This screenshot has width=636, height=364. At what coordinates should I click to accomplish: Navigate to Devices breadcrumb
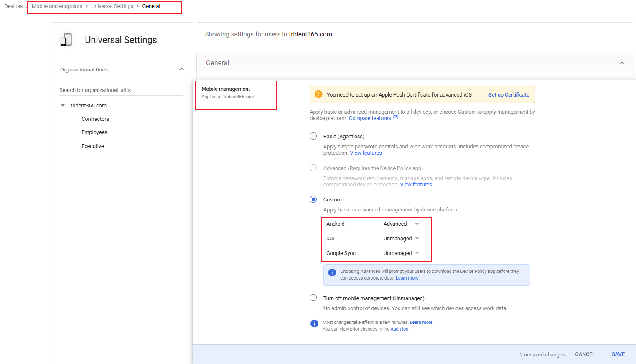(x=13, y=6)
